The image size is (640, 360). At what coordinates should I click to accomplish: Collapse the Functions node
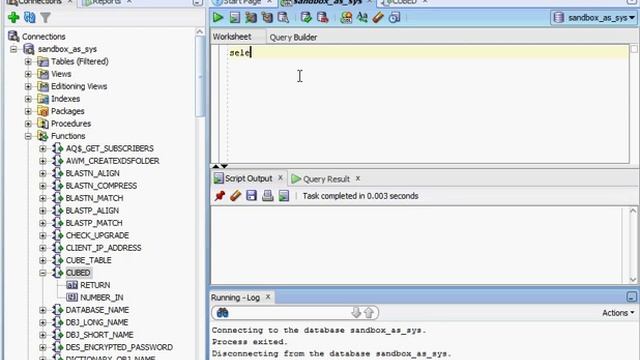(28, 136)
